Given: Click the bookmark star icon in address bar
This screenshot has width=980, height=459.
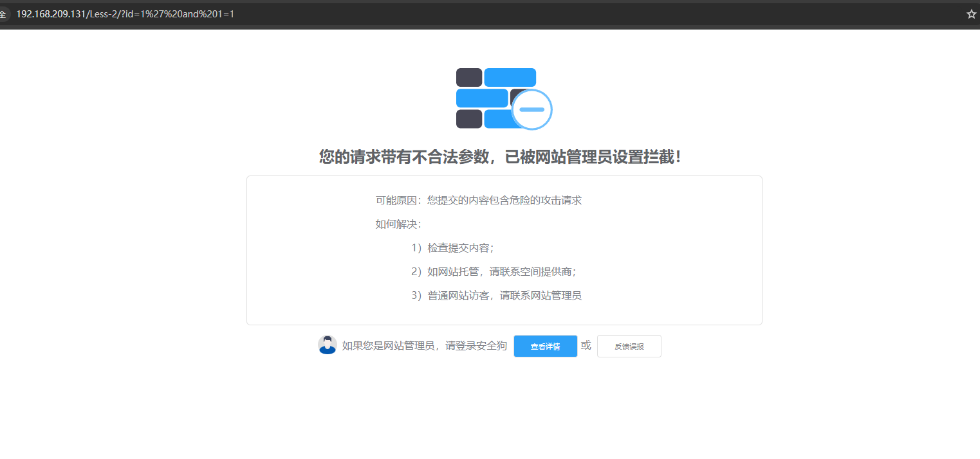Looking at the screenshot, I should click(971, 14).
